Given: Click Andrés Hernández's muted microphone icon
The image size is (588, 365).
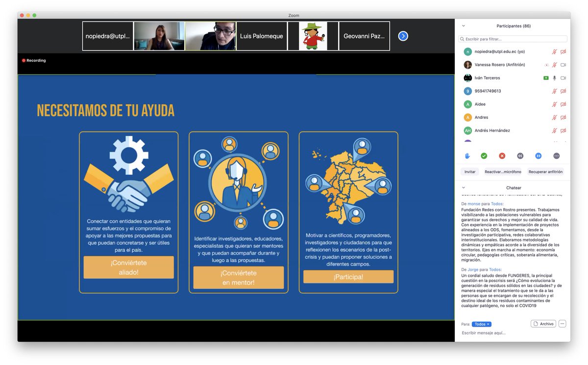Looking at the screenshot, I should (x=555, y=130).
